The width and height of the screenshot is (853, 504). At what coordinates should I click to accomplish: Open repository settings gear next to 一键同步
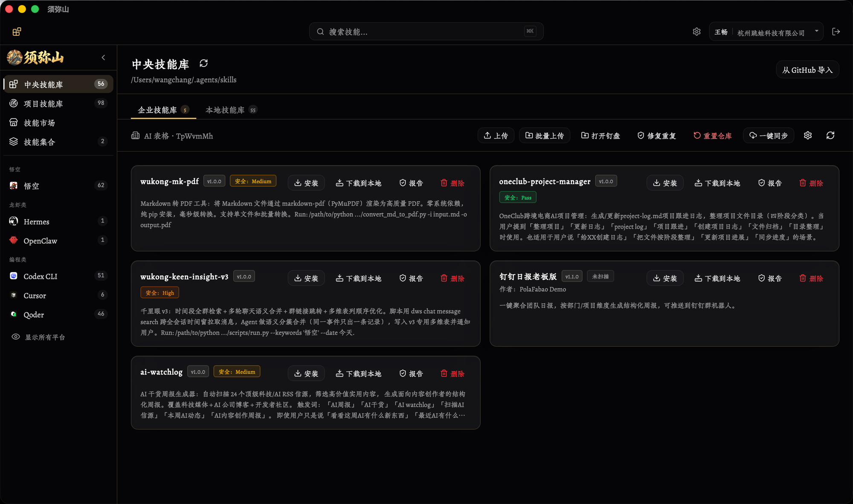(x=808, y=136)
